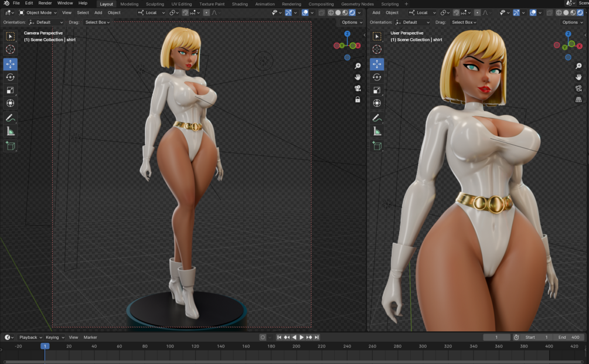Click the Zoom view icon in camera viewport
589x364 pixels.
coord(358,66)
